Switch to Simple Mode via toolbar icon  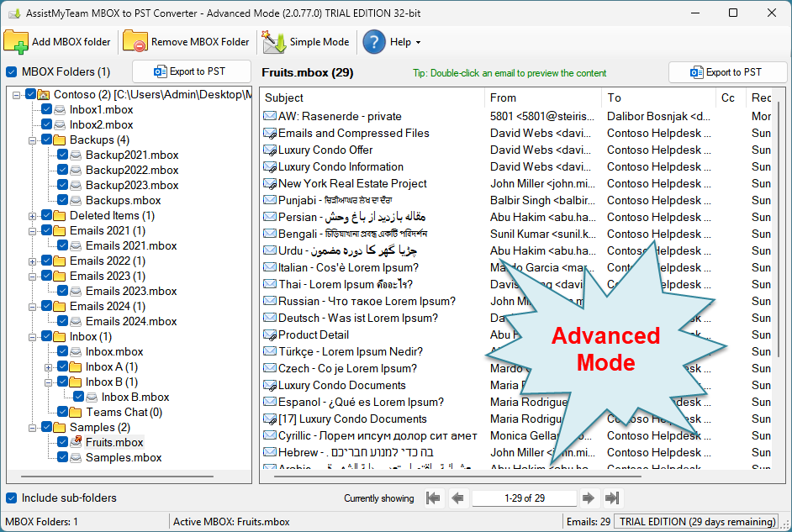[x=274, y=42]
